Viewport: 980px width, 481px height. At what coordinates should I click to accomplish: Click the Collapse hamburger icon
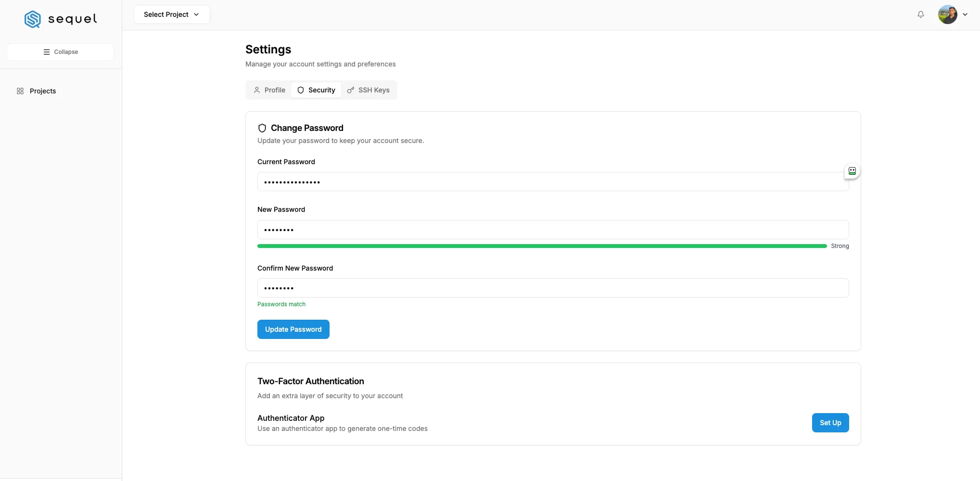[x=47, y=52]
